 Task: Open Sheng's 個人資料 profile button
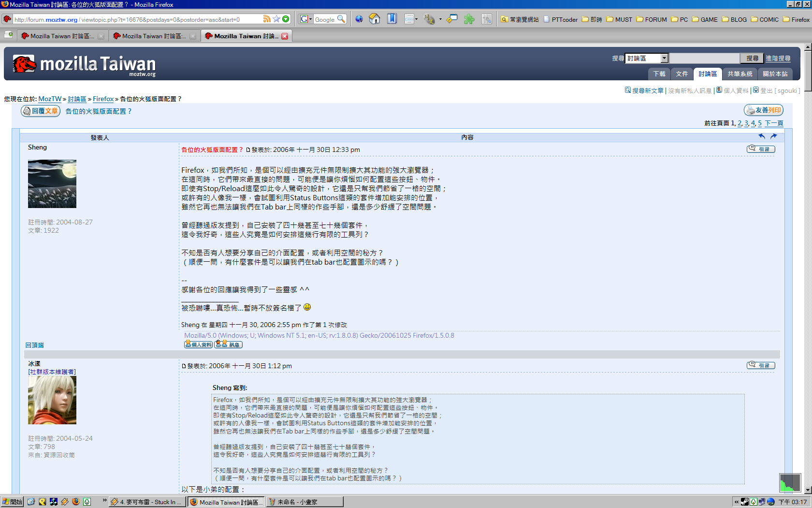coord(198,344)
